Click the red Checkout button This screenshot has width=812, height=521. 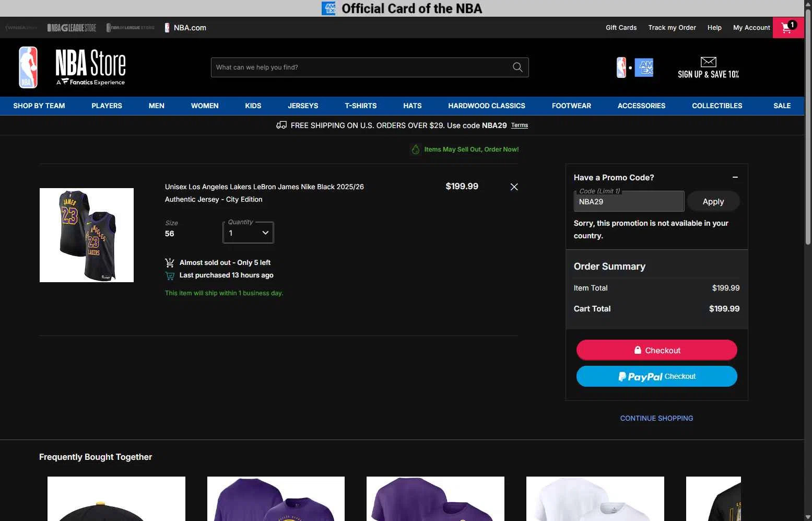657,350
